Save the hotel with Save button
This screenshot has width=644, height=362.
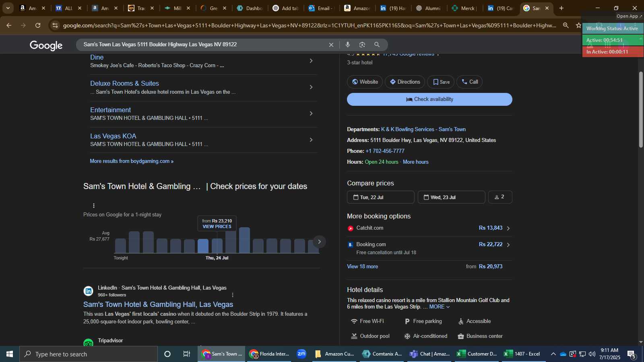tap(441, 82)
